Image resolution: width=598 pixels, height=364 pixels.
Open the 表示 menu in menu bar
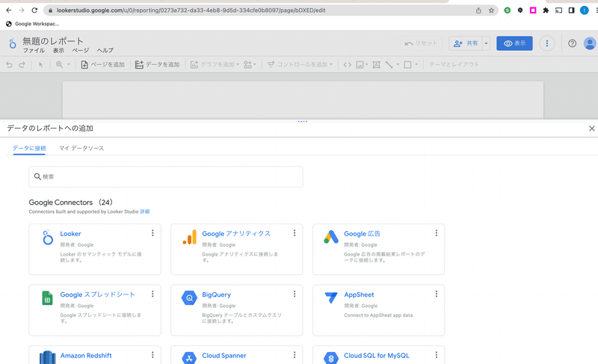point(58,51)
